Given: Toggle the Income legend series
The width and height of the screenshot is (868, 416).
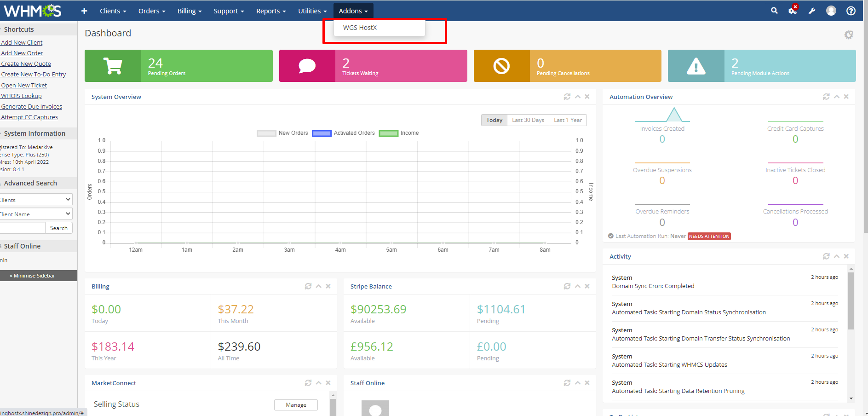Looking at the screenshot, I should tap(399, 133).
